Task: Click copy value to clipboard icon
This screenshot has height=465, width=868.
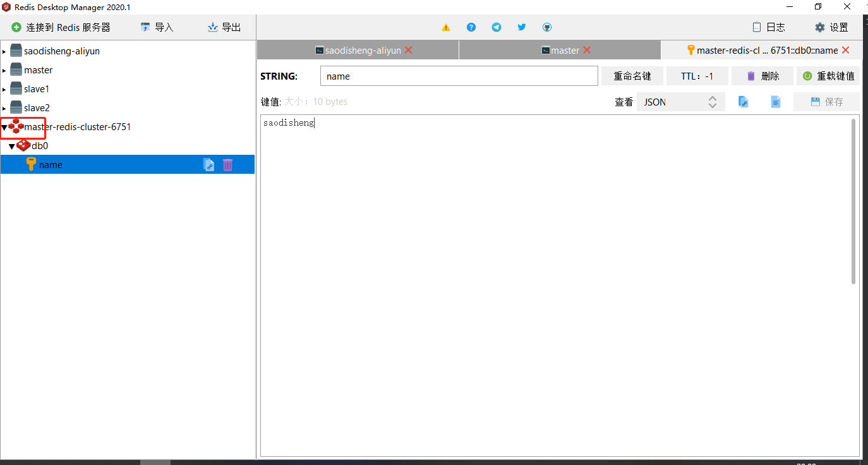Action: [744, 102]
